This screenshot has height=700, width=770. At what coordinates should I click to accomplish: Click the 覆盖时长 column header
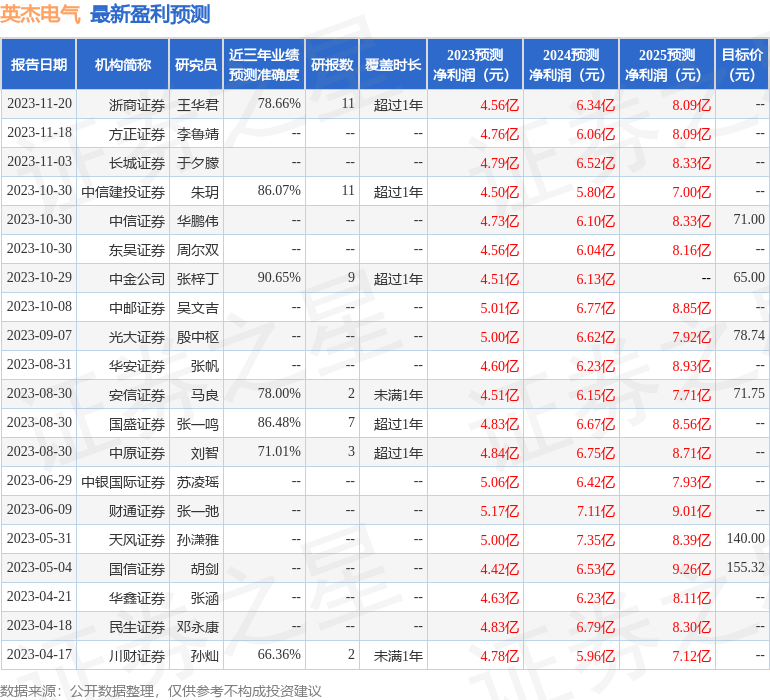click(x=393, y=64)
